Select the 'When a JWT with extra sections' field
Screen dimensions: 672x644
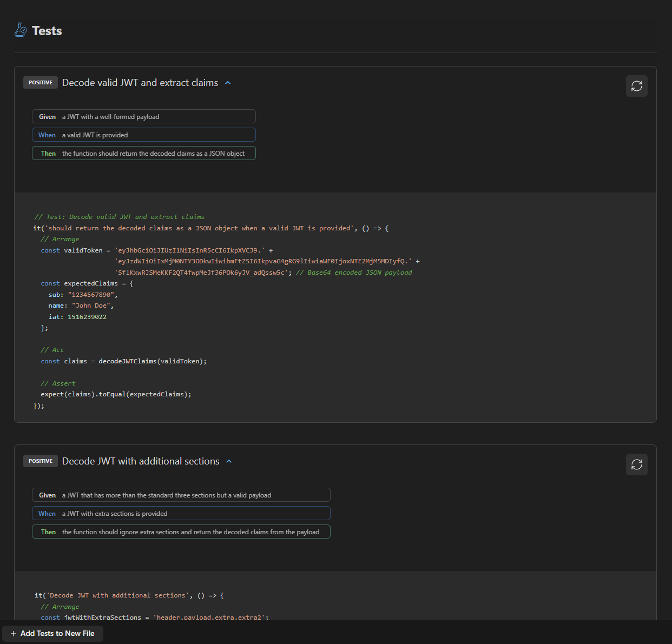[181, 514]
